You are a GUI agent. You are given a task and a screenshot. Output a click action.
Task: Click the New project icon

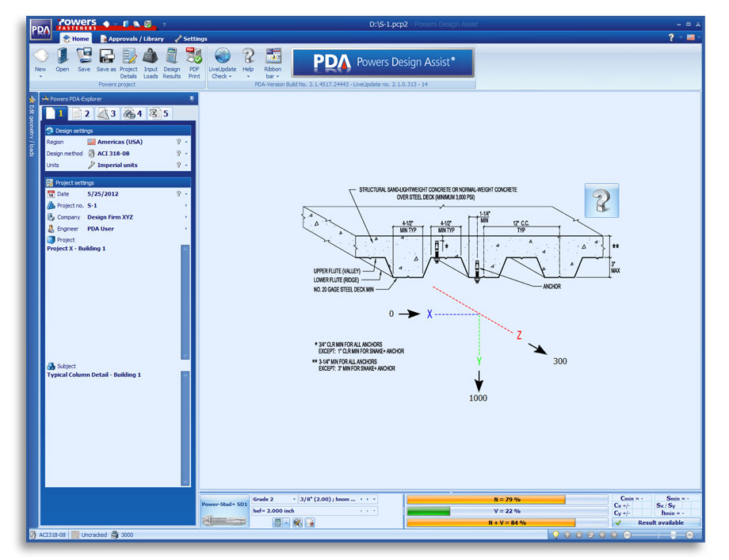coord(40,57)
